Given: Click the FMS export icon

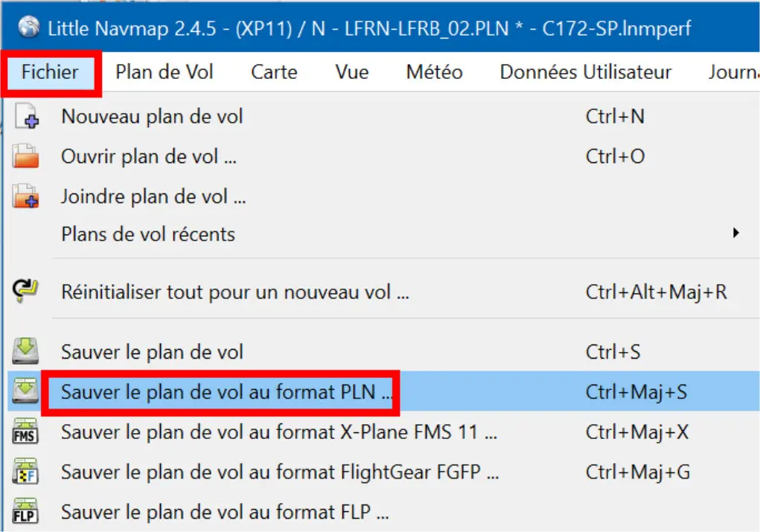Looking at the screenshot, I should point(25,432).
